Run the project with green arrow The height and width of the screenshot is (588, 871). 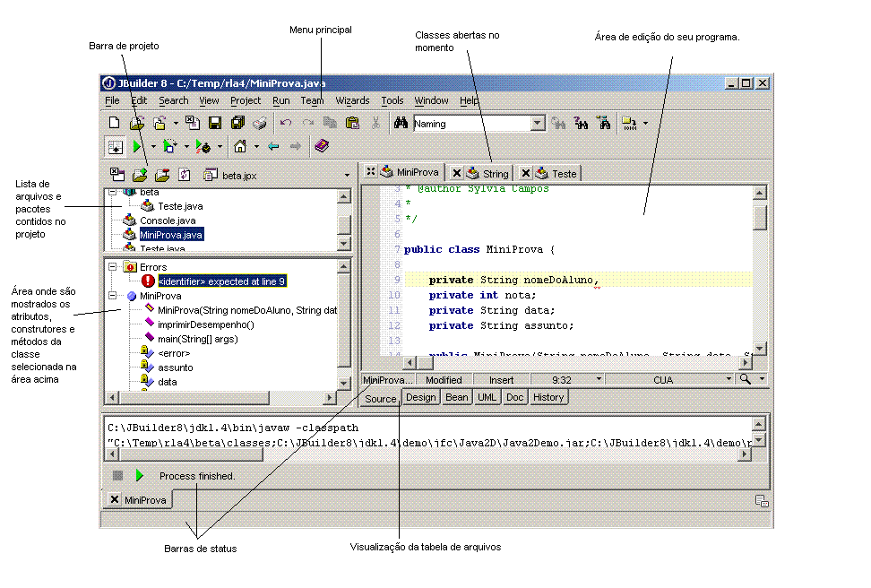click(x=136, y=147)
